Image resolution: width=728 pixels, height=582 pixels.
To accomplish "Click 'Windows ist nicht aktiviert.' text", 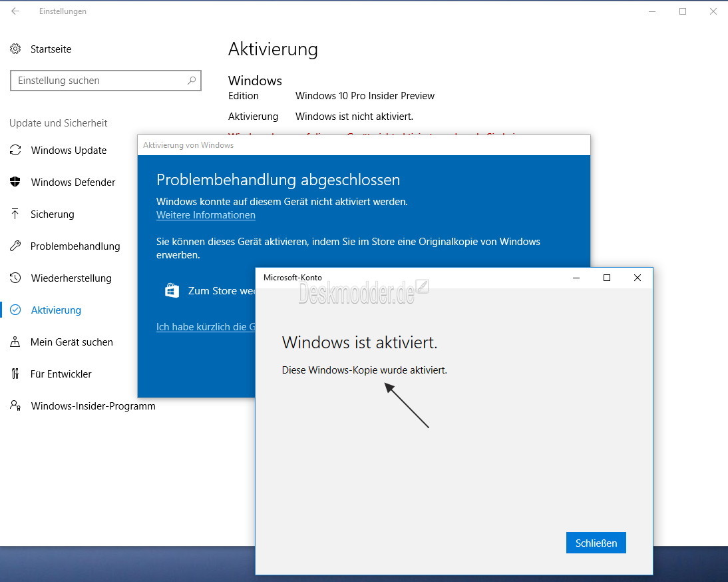I will (x=354, y=116).
